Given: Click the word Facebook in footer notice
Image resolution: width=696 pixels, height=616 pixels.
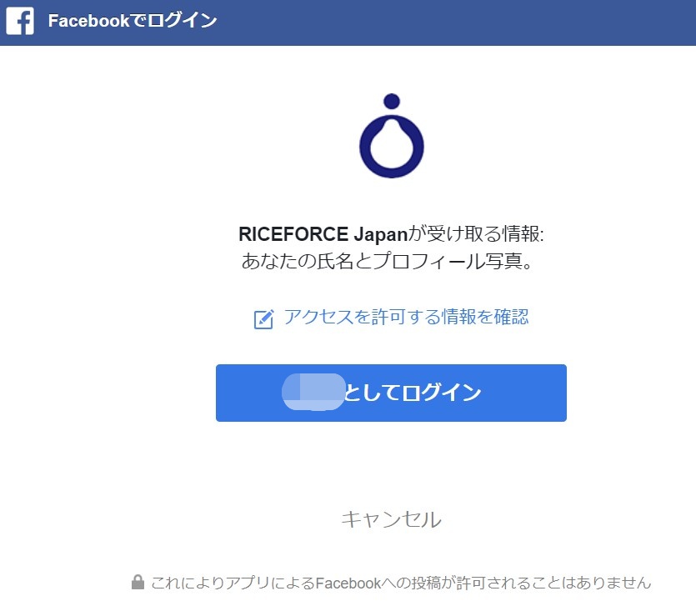Looking at the screenshot, I should click(348, 583).
